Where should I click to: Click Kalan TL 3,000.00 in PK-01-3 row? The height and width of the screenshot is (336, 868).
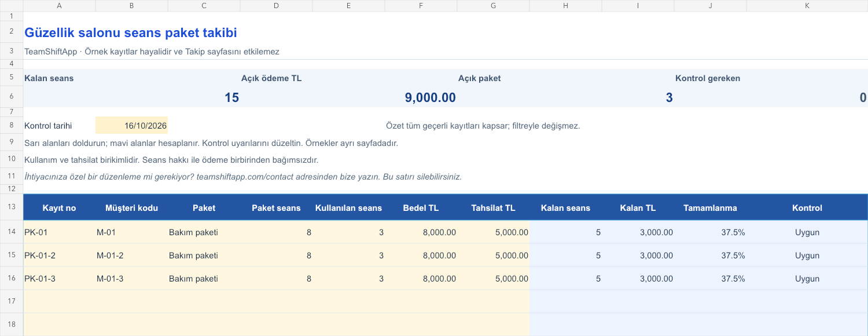(x=656, y=279)
